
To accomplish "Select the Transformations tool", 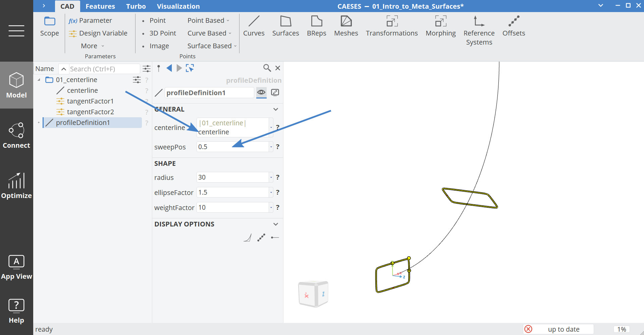I will click(x=391, y=26).
